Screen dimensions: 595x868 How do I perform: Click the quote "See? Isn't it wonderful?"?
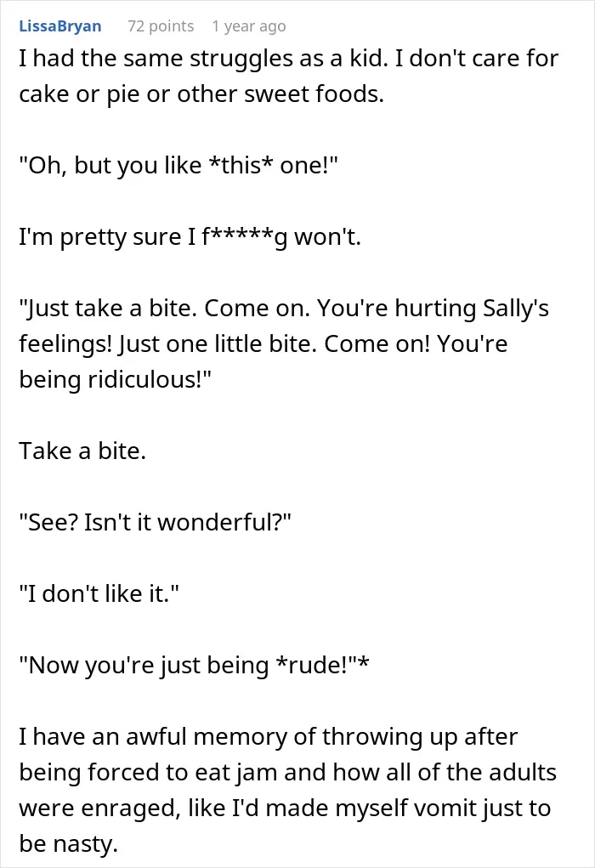tap(155, 522)
